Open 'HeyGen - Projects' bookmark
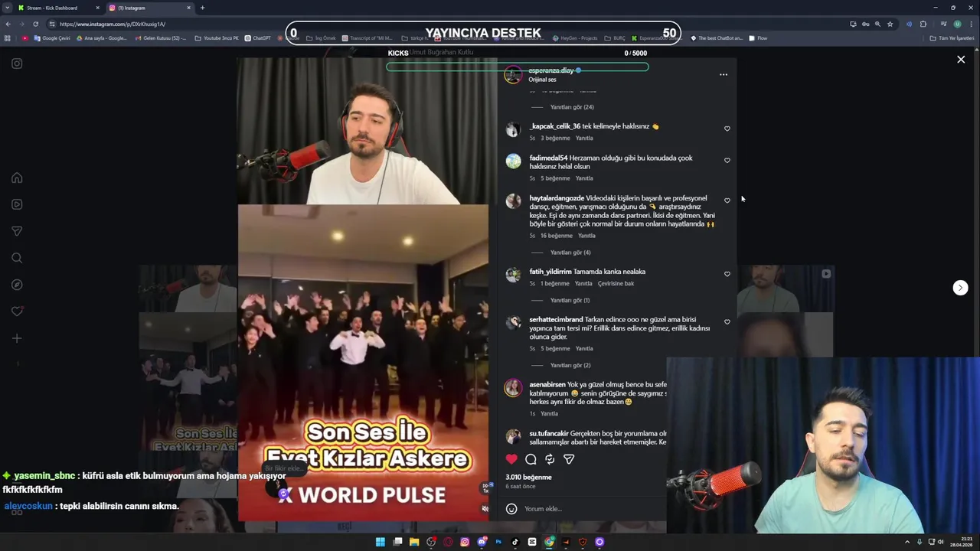This screenshot has width=980, height=551. point(574,38)
